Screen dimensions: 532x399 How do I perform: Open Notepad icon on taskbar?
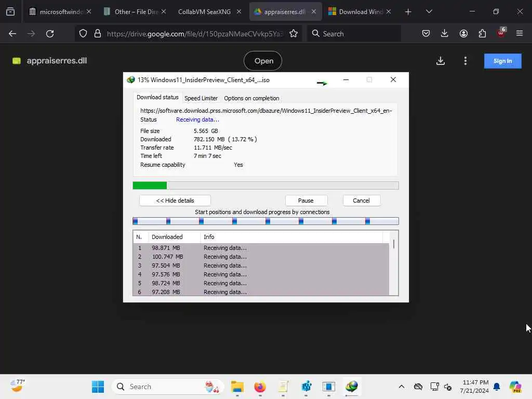tap(283, 387)
